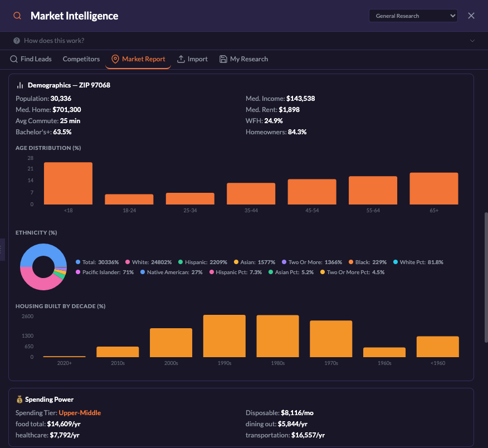The image size is (488, 448).
Task: Click the Med. Rent value $1,898
Action: [289, 110]
